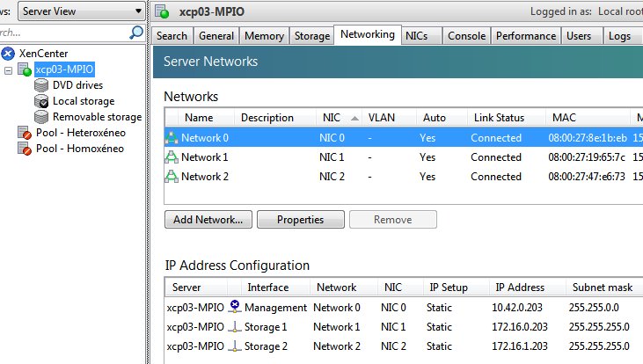Click the Network 1 network icon
Screen dimensions: 643x364
click(x=172, y=157)
